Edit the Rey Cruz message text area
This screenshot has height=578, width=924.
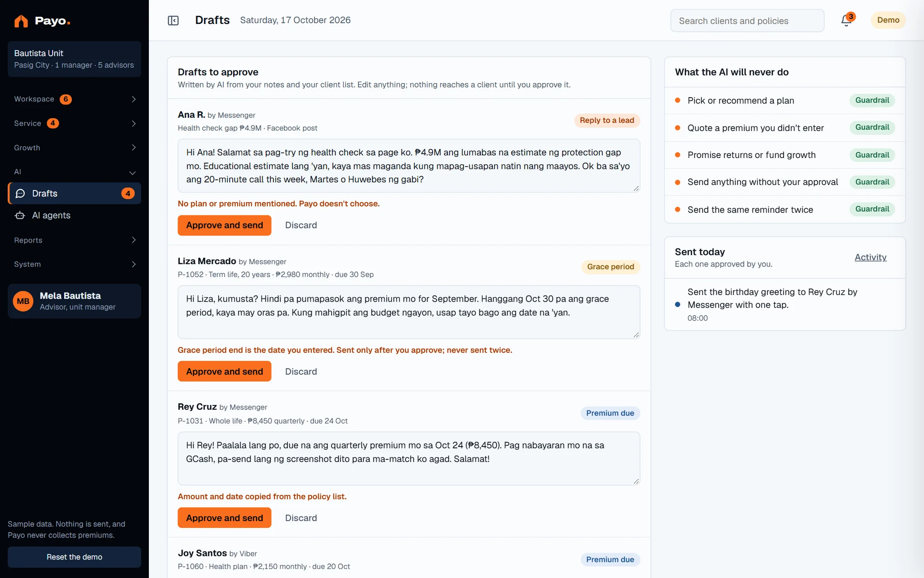click(409, 458)
